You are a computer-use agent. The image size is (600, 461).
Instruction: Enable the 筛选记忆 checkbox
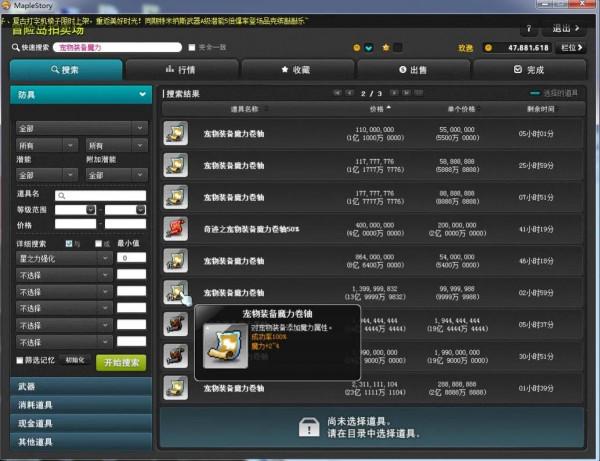[x=20, y=360]
